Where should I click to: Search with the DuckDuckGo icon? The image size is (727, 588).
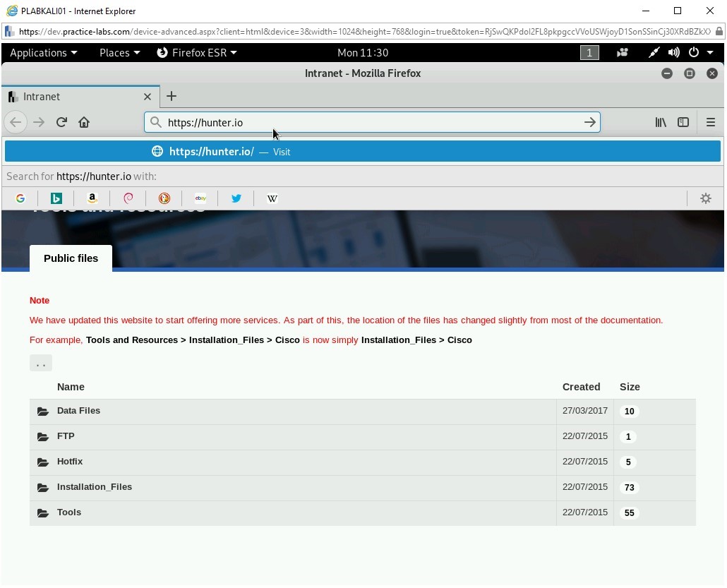point(164,198)
